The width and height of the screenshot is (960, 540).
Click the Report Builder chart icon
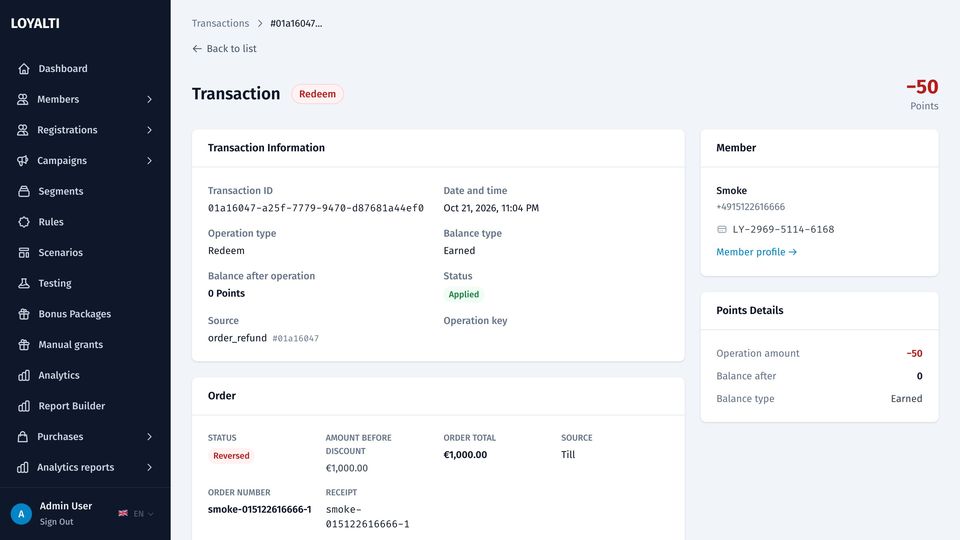(24, 406)
